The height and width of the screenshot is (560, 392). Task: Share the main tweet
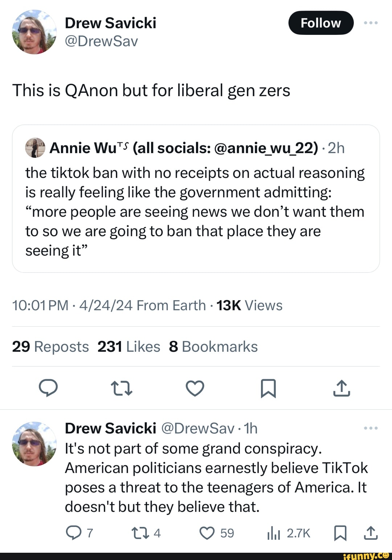342,388
